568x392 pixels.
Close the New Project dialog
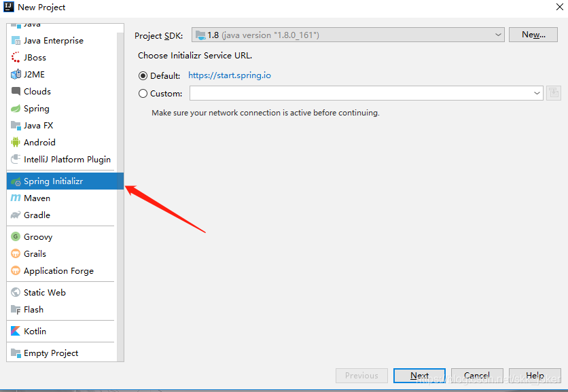(x=560, y=7)
